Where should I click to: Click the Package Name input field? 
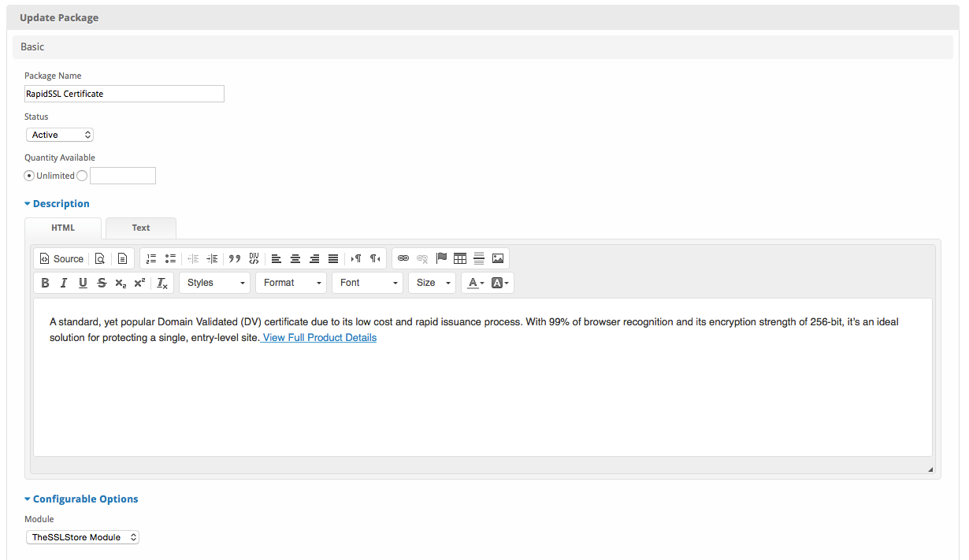(124, 94)
